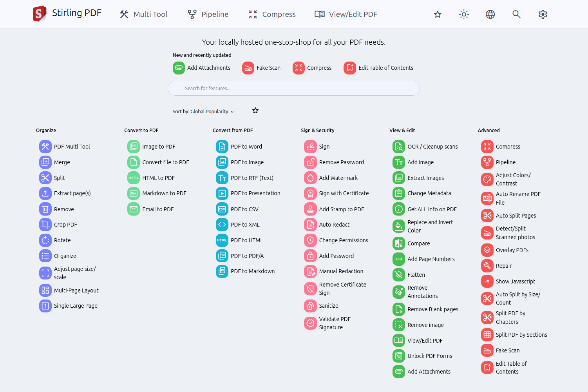Click the Get ALL Info on PDF icon
The image size is (588, 392).
coord(399,209)
